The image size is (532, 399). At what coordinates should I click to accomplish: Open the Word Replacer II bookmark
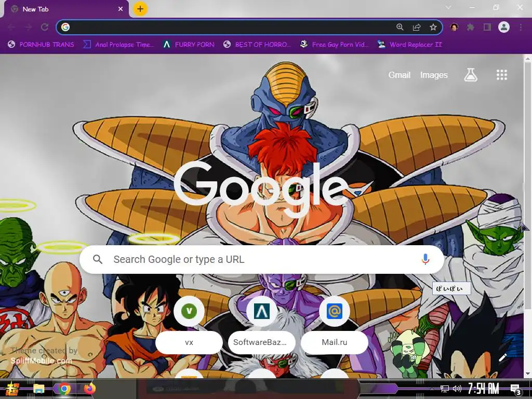(x=410, y=45)
